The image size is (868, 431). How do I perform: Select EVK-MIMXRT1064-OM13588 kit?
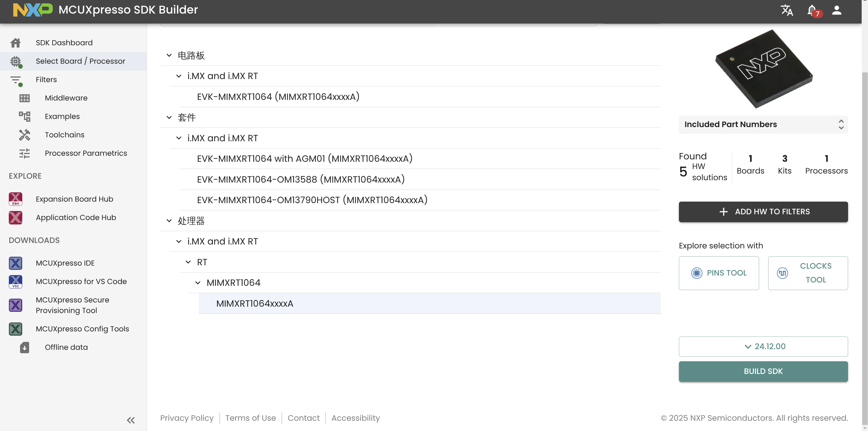pos(420,179)
